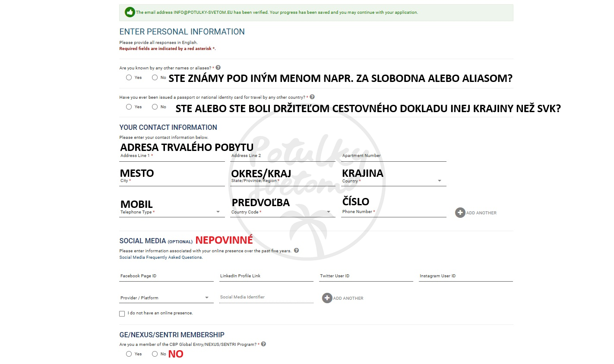Focus the Twitter User ID field
This screenshot has width=614, height=364.
click(366, 276)
